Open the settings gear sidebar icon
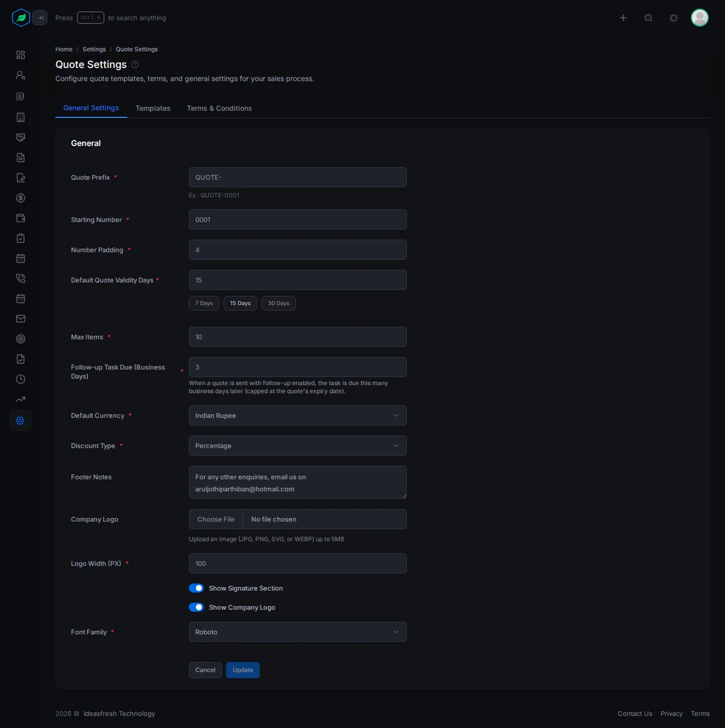The width and height of the screenshot is (725, 728). [21, 420]
